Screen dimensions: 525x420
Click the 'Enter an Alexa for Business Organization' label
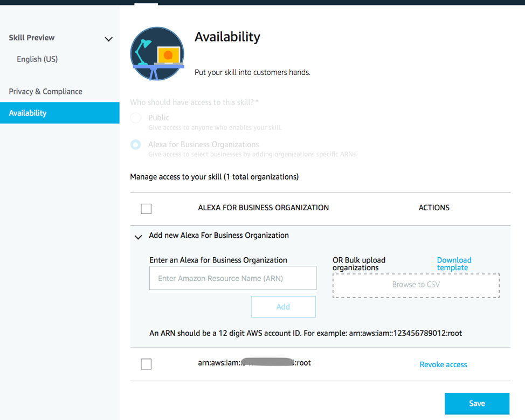(x=218, y=260)
